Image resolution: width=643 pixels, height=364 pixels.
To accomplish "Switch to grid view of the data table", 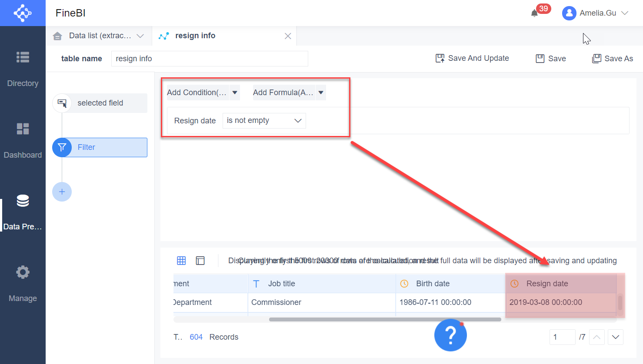I will pyautogui.click(x=181, y=260).
